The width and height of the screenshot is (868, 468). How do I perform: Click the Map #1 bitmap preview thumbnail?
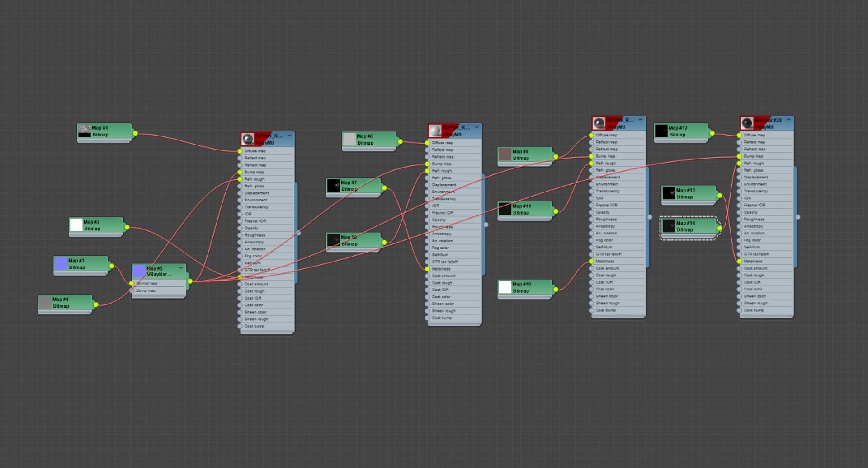[x=85, y=131]
